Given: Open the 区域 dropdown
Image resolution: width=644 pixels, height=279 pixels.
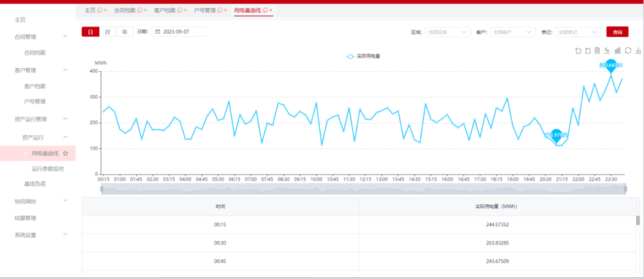Looking at the screenshot, I should [x=446, y=32].
